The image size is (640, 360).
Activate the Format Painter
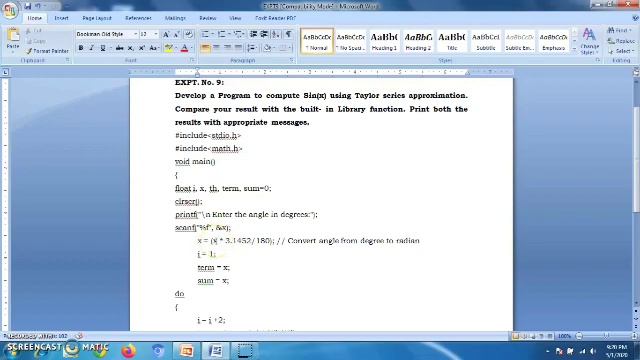tap(47, 51)
